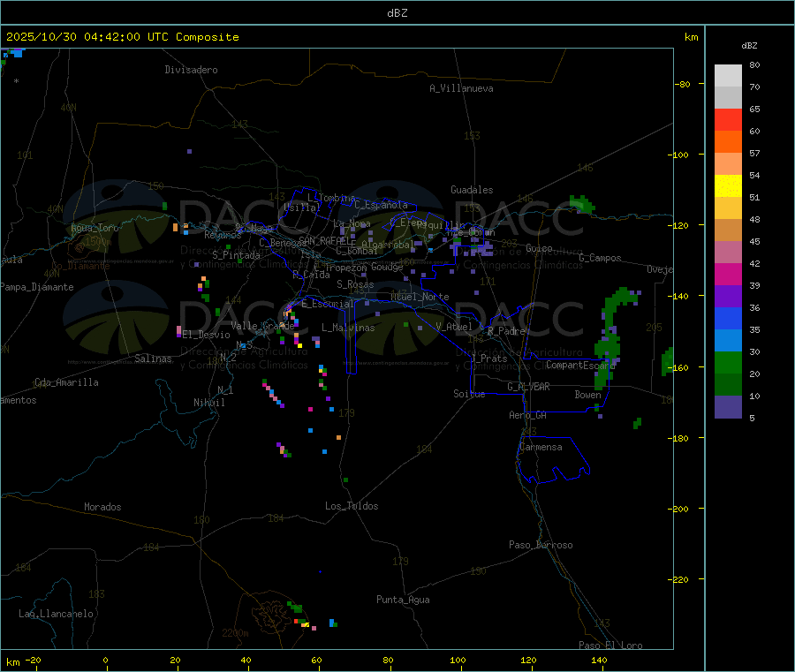795x672 pixels.
Task: Click the El_Desvio map label
Action: coord(206,335)
